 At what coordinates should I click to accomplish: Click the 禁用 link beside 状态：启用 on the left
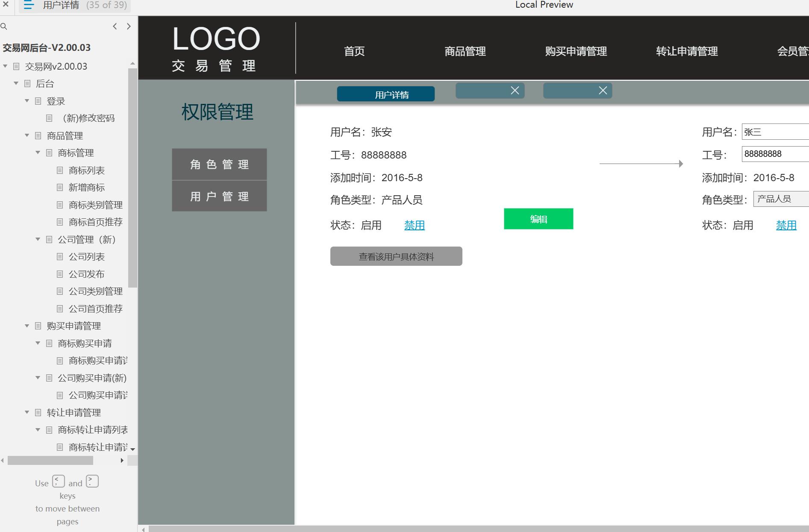(415, 225)
